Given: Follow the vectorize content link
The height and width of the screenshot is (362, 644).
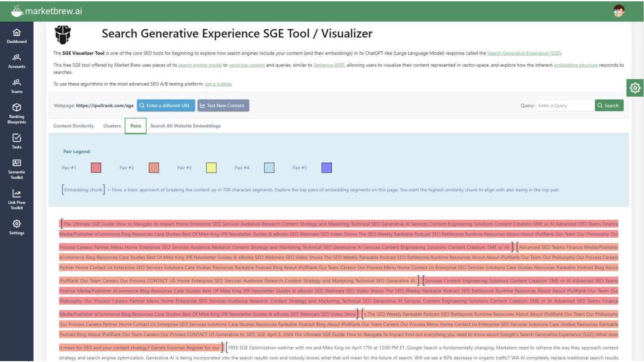Looking at the screenshot, I should click(246, 65).
